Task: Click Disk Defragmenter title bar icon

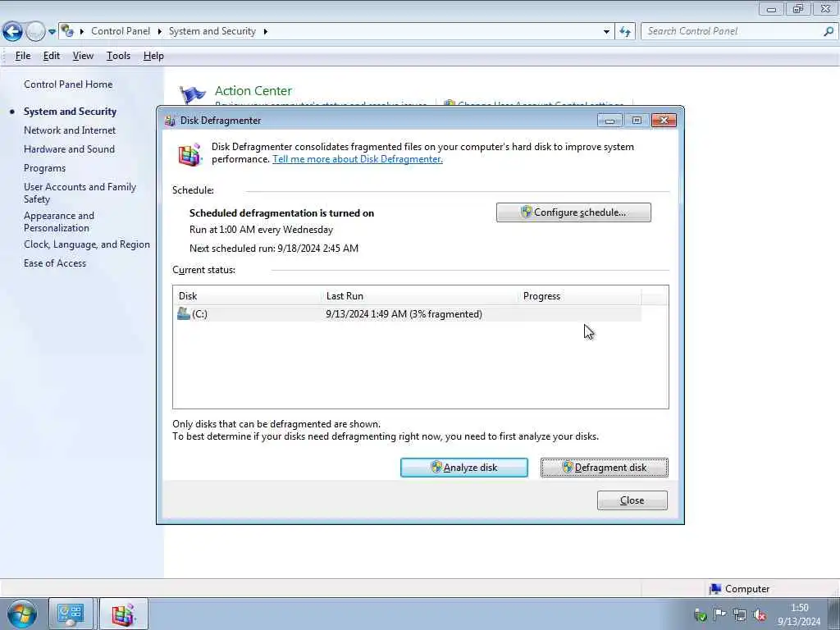Action: 171,121
